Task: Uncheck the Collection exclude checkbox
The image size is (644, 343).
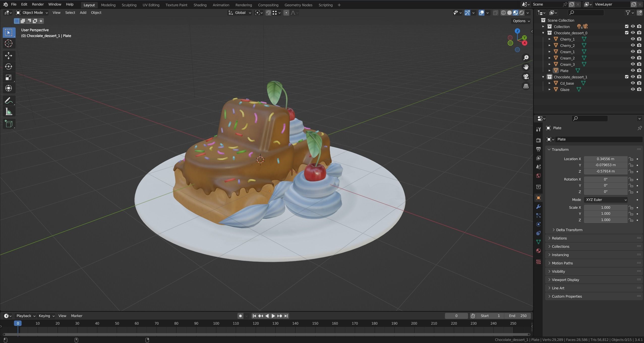Action: coord(627,26)
